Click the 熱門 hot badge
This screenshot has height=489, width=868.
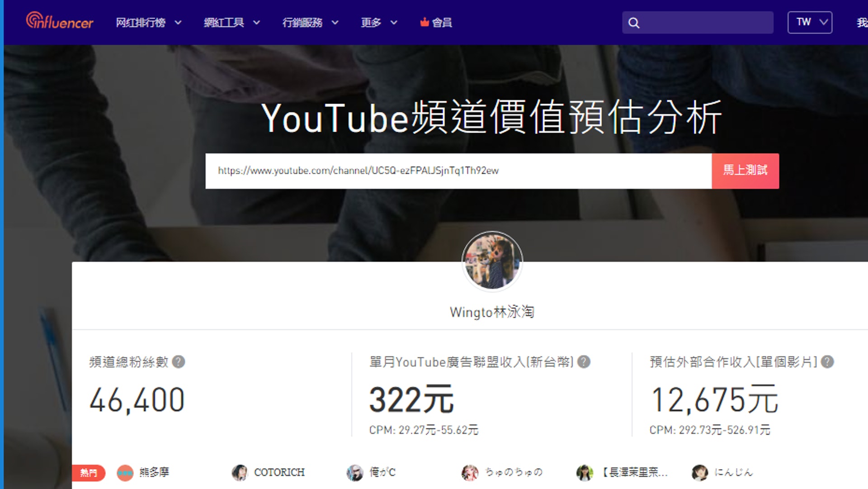[89, 473]
